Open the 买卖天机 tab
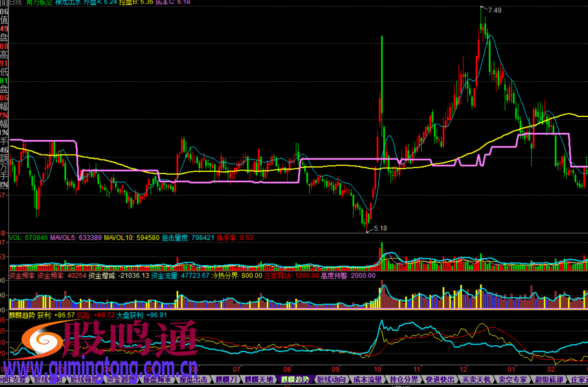Viewport: 588px width, 387px height. pos(476,380)
